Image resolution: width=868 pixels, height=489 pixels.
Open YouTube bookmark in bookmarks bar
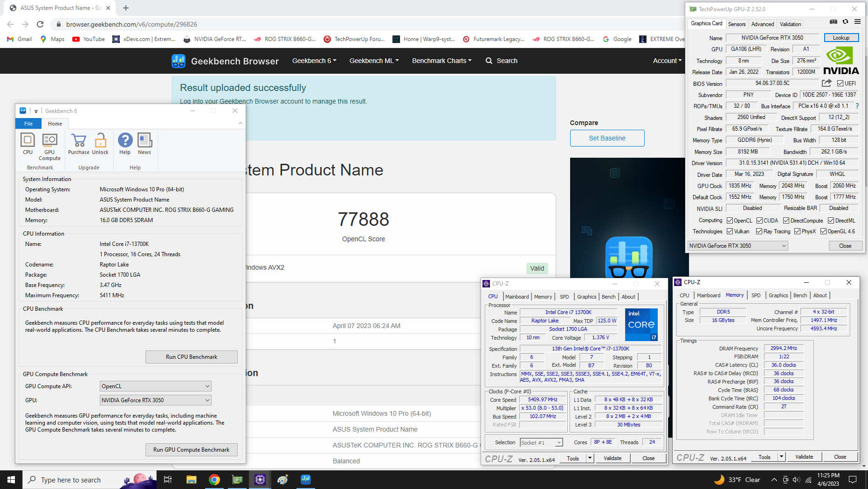click(x=89, y=39)
